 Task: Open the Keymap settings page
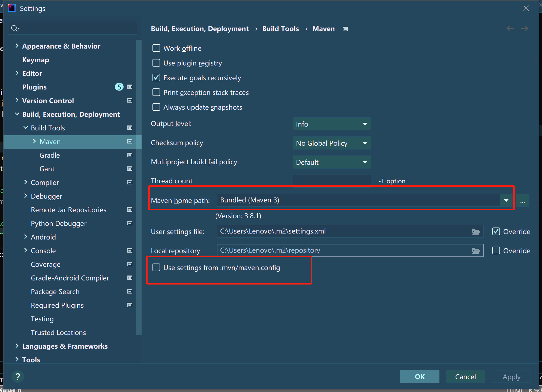click(35, 60)
